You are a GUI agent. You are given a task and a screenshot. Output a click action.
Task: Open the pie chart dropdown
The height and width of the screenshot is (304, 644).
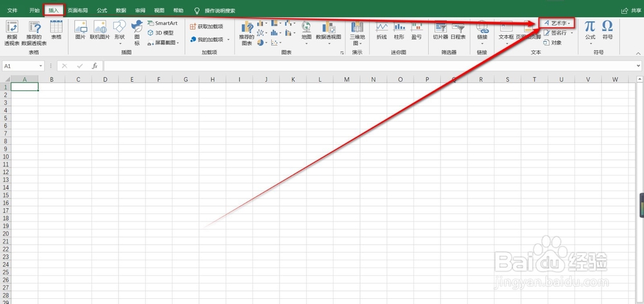262,43
